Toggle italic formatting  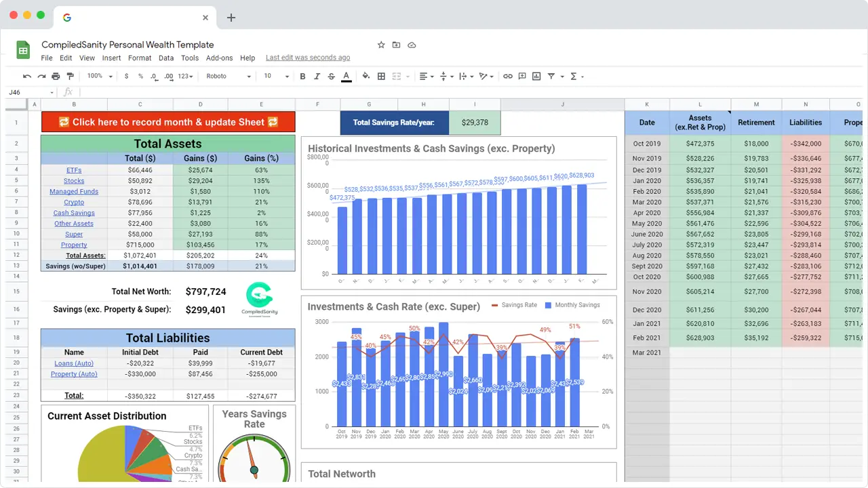(x=317, y=77)
